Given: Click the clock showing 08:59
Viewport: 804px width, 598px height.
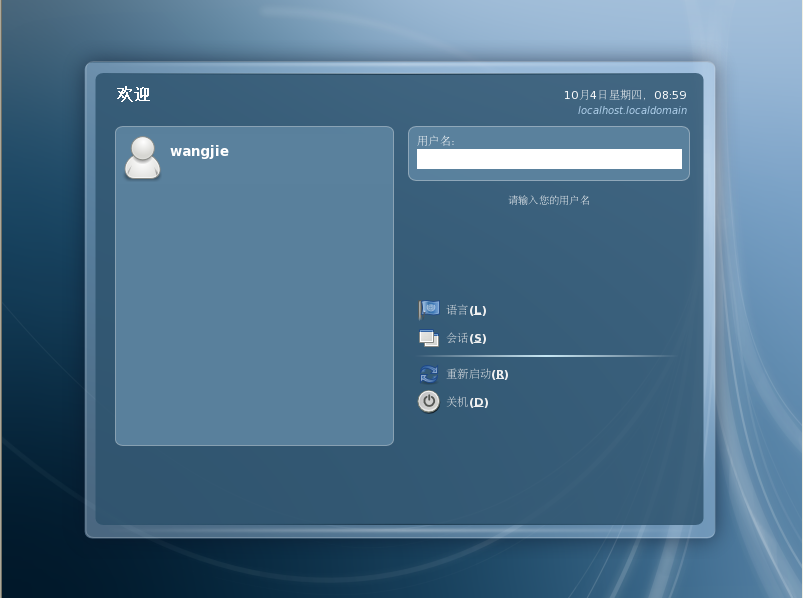Looking at the screenshot, I should (671, 95).
